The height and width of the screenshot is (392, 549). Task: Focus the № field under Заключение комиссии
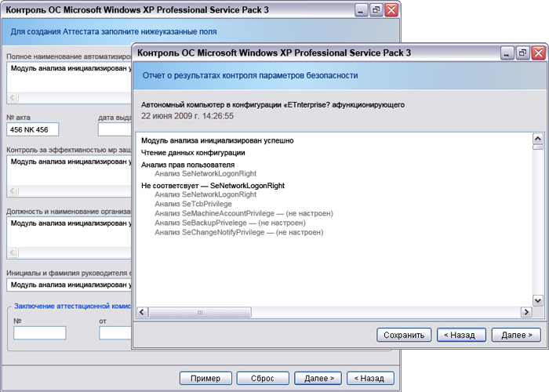pos(39,332)
